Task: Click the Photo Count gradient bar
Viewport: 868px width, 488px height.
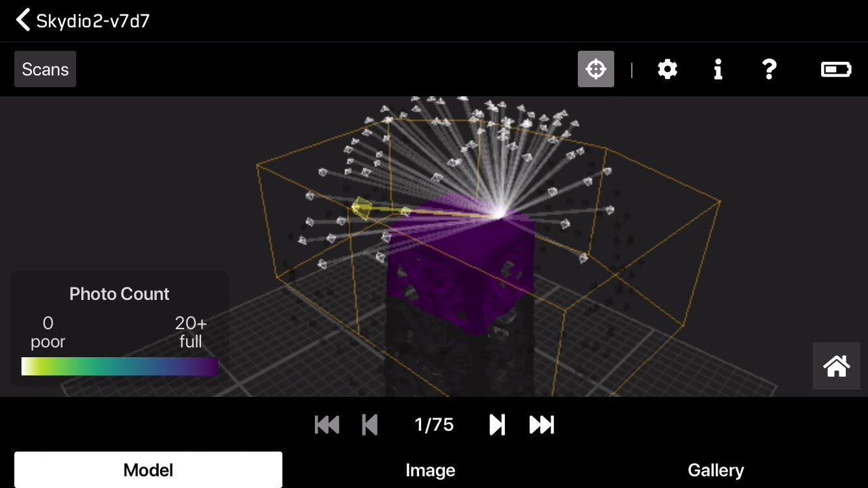Action: pyautogui.click(x=120, y=366)
